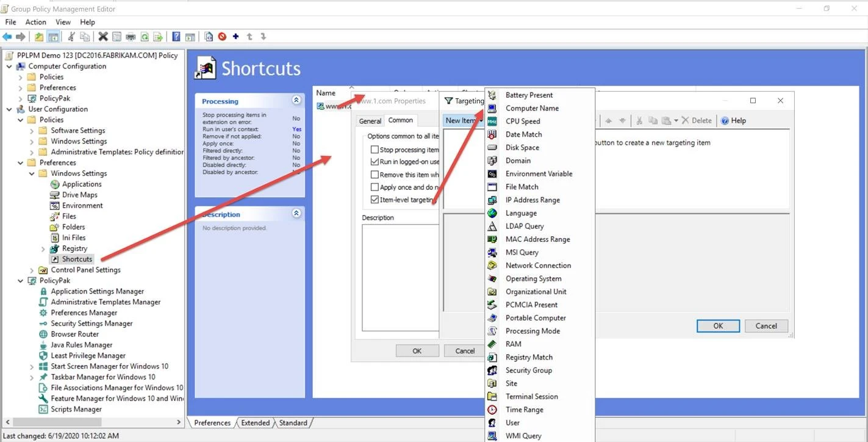Image resolution: width=868 pixels, height=442 pixels.
Task: Collapse the Processing panel chevron
Action: point(296,100)
